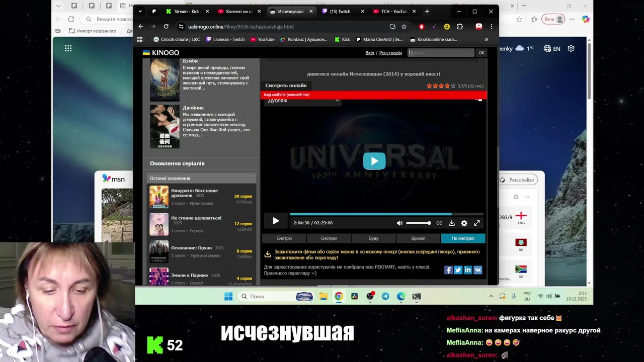Open the Kick bookmark
Image resolution: width=644 pixels, height=362 pixels.
coord(342,39)
